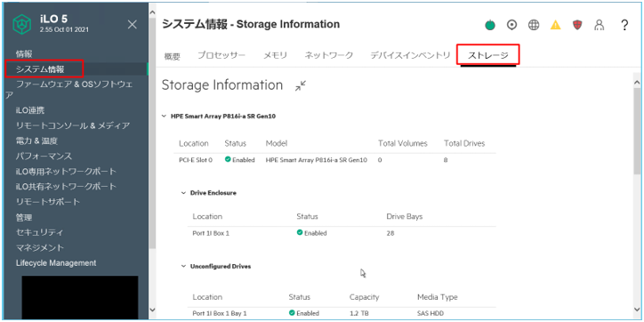Click the sidebar scrollbar up arrow
This screenshot has height=322, width=644.
pyautogui.click(x=152, y=12)
